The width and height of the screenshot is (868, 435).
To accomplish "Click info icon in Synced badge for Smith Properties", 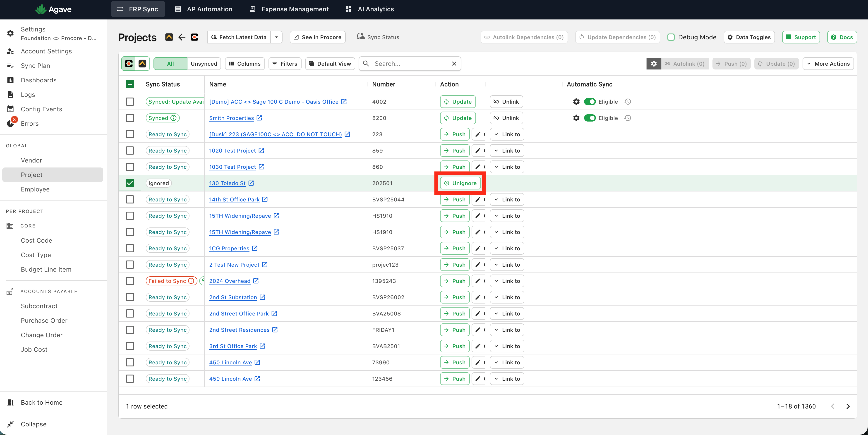I will coord(173,118).
